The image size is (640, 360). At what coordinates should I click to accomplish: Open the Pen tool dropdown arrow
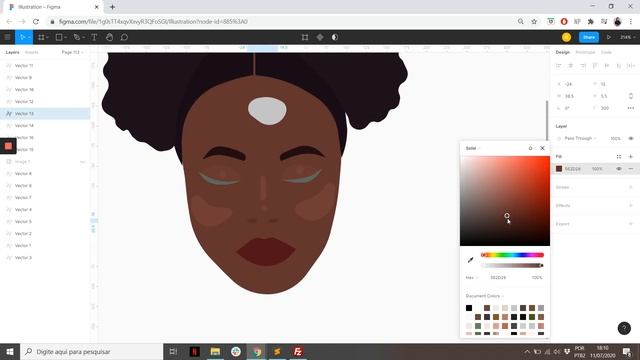83,38
